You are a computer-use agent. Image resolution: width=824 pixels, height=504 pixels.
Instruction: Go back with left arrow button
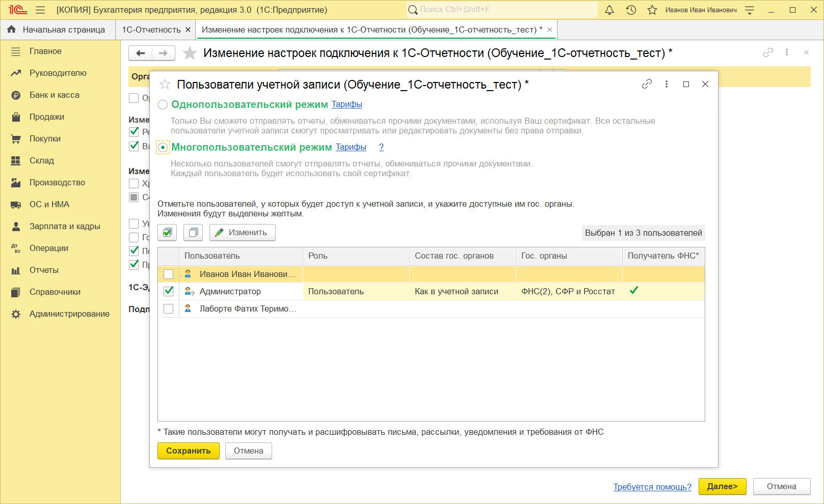pos(140,53)
